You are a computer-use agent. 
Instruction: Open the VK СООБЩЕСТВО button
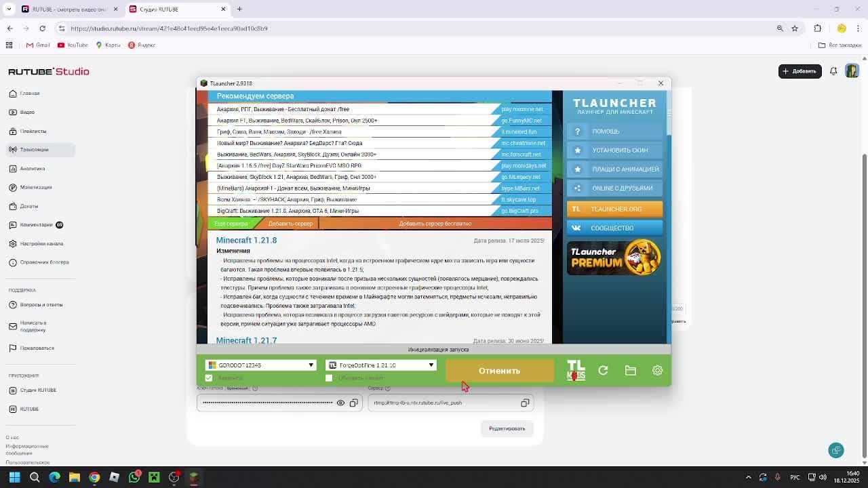[614, 228]
